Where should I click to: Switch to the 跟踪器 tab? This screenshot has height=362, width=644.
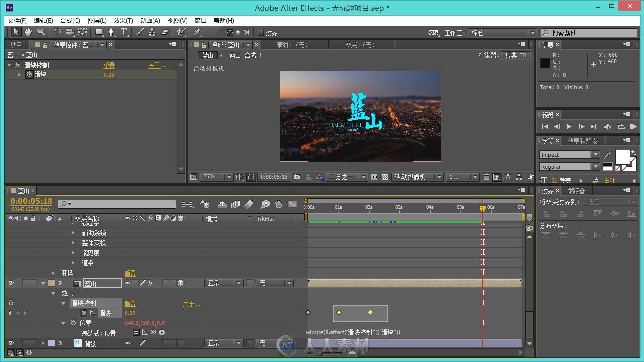point(576,191)
